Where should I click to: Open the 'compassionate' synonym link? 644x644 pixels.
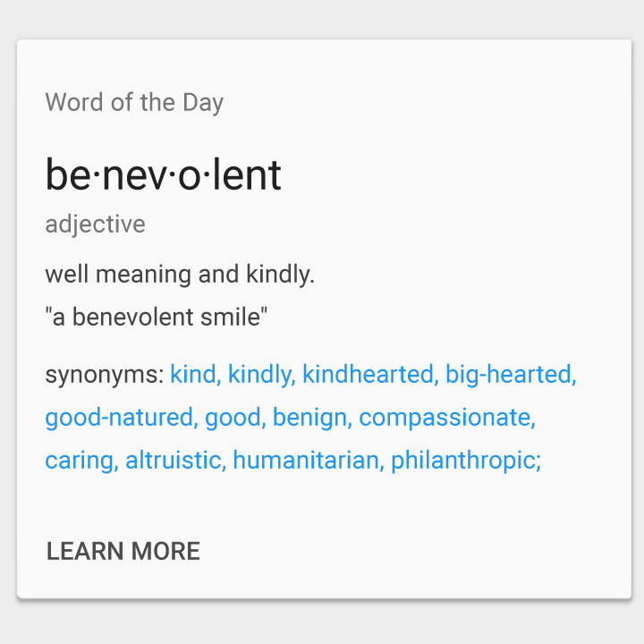[x=445, y=418]
